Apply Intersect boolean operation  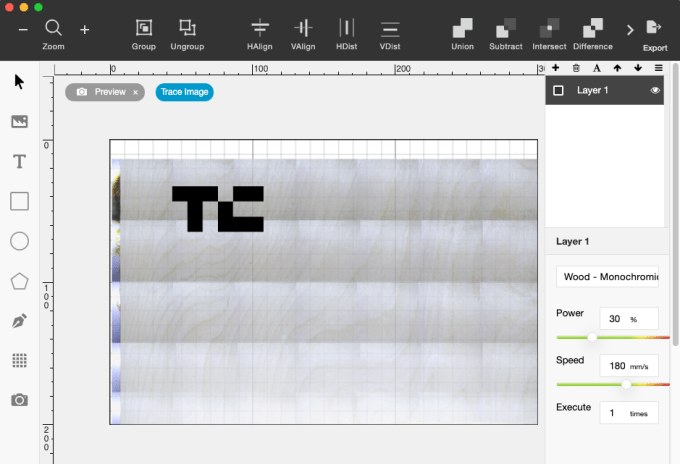click(549, 34)
